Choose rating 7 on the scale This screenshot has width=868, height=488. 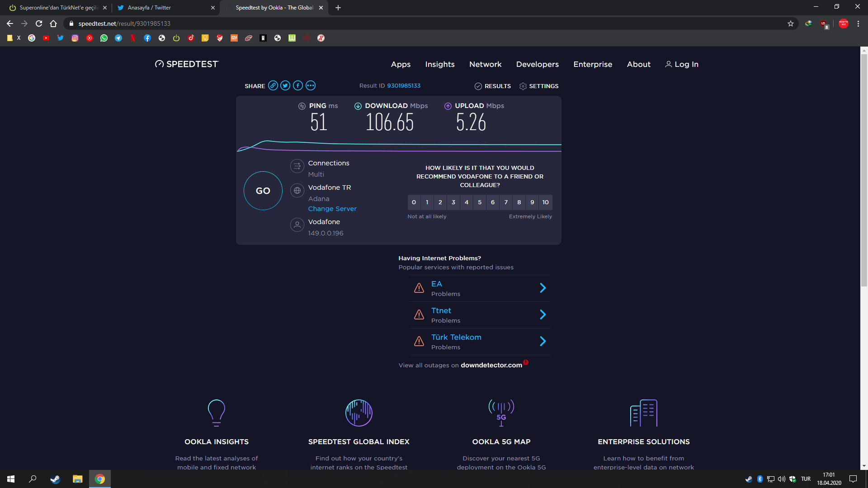pyautogui.click(x=506, y=202)
